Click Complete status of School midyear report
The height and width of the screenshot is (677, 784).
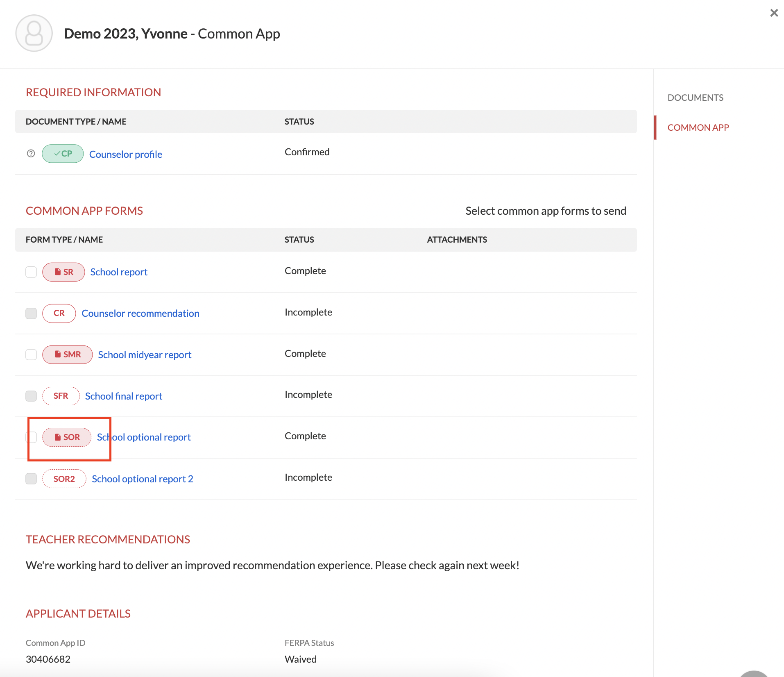pos(305,354)
